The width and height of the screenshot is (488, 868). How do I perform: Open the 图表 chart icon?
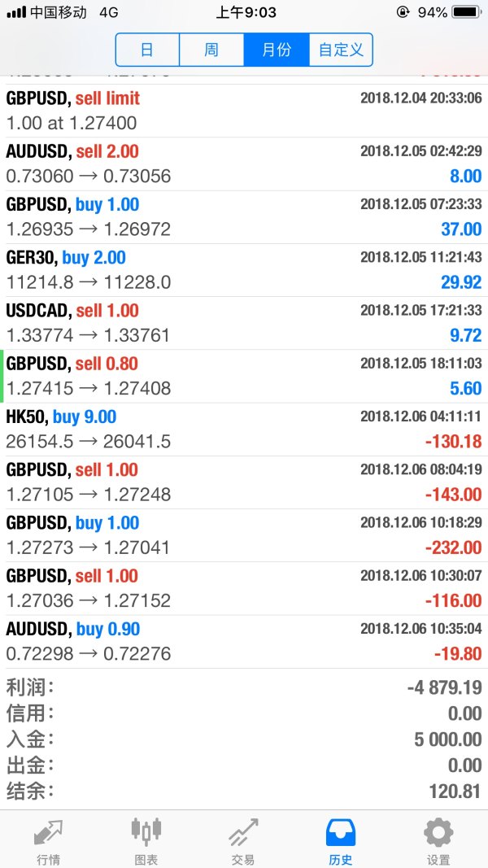click(146, 833)
